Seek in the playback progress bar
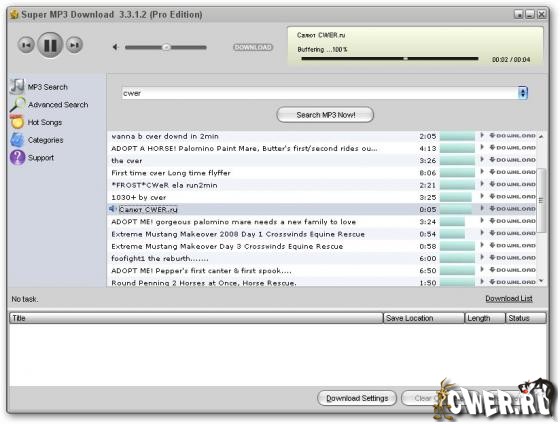560x424 pixels. click(x=390, y=58)
